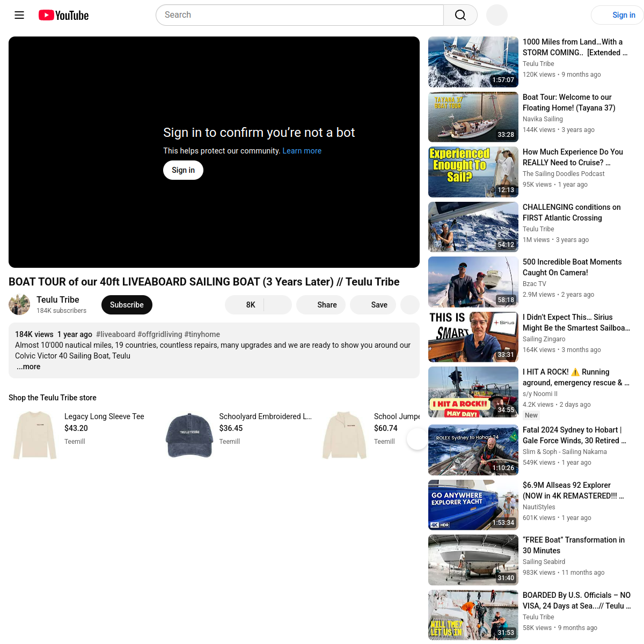644x644 pixels.
Task: Focus the Search input field
Action: click(x=299, y=15)
